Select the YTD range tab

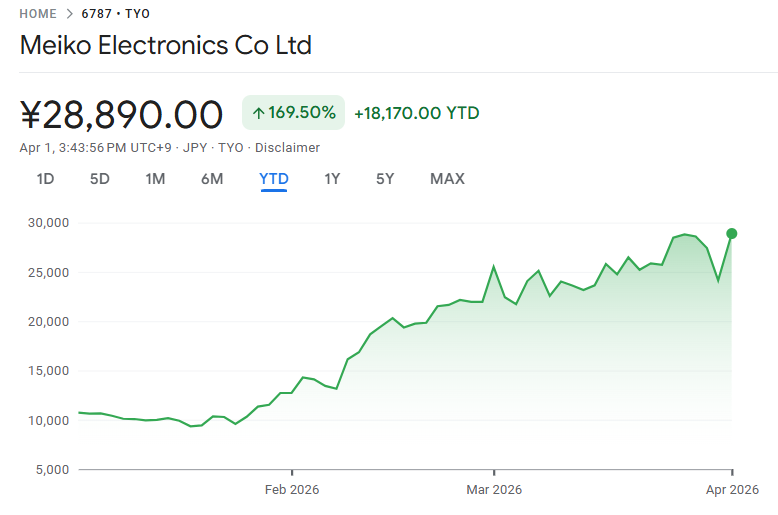[274, 179]
